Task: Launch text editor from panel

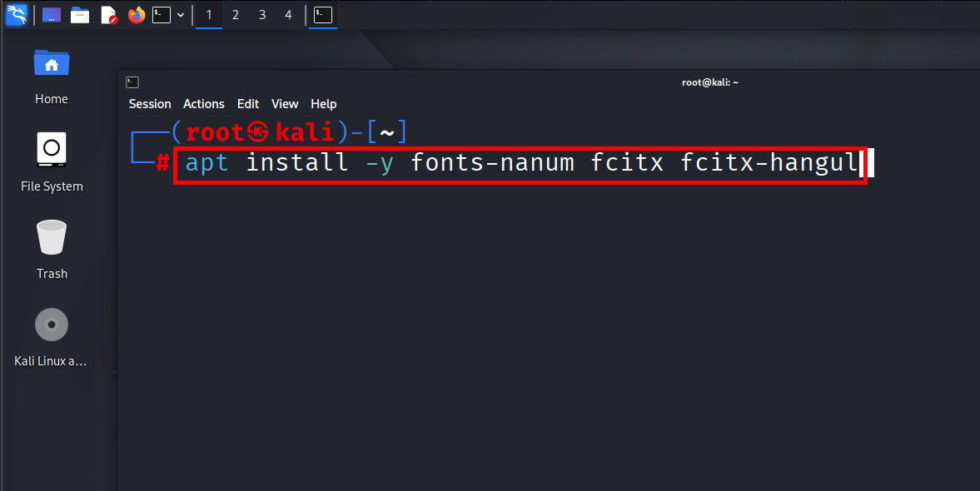Action: click(109, 15)
